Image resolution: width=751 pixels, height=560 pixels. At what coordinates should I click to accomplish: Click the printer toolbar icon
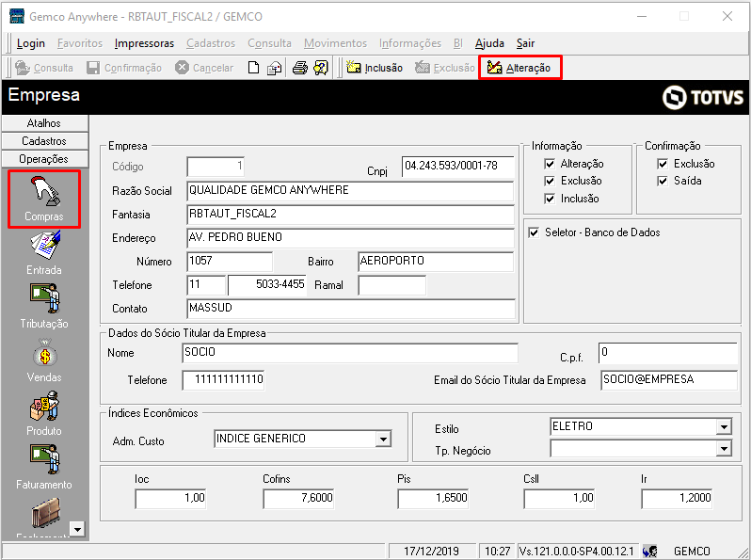click(x=300, y=68)
